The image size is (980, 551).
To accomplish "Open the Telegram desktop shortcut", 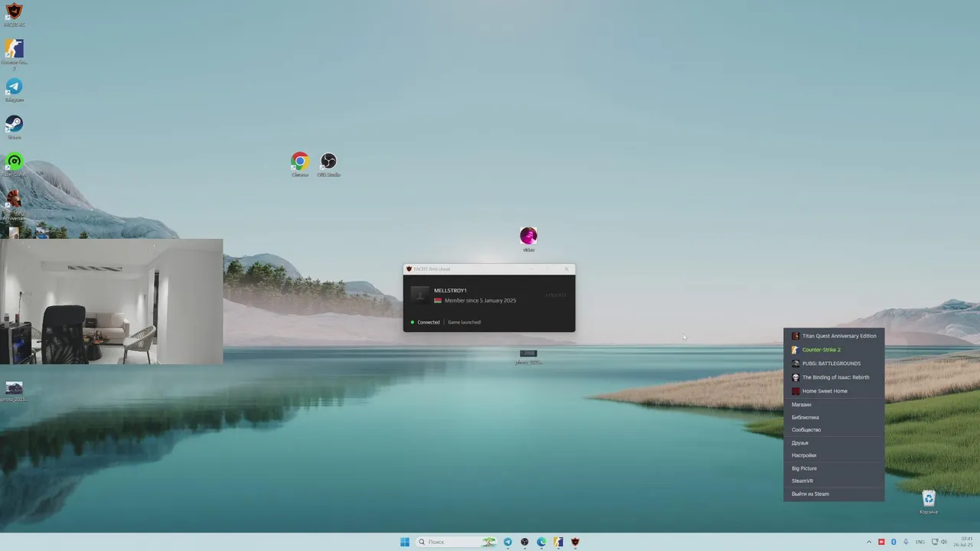I will 14,90.
